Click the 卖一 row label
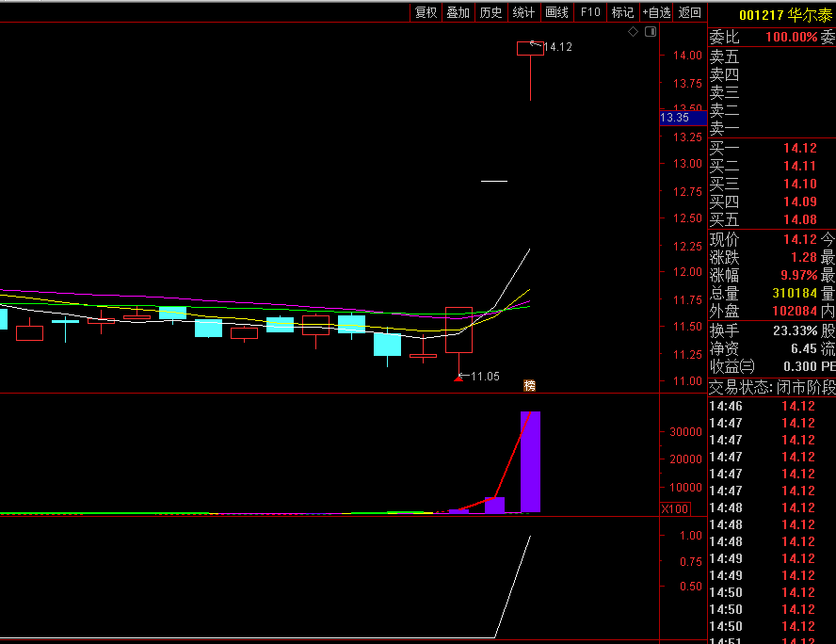 [724, 128]
